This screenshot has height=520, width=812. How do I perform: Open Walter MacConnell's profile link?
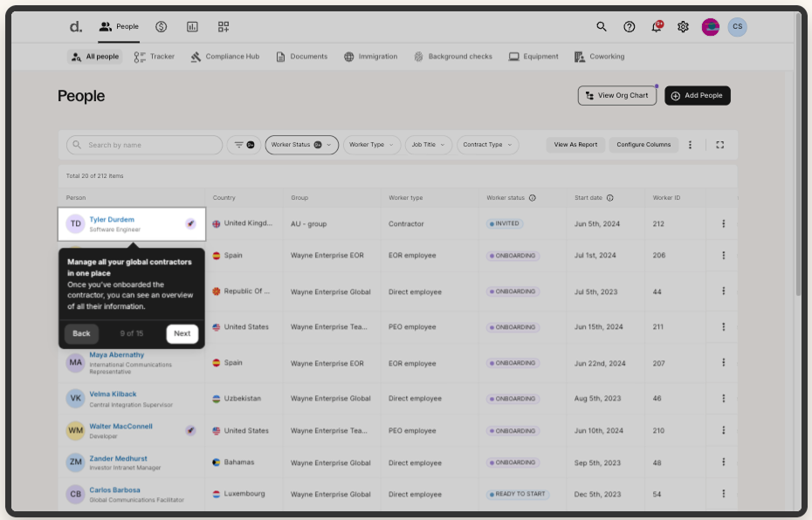pos(120,427)
